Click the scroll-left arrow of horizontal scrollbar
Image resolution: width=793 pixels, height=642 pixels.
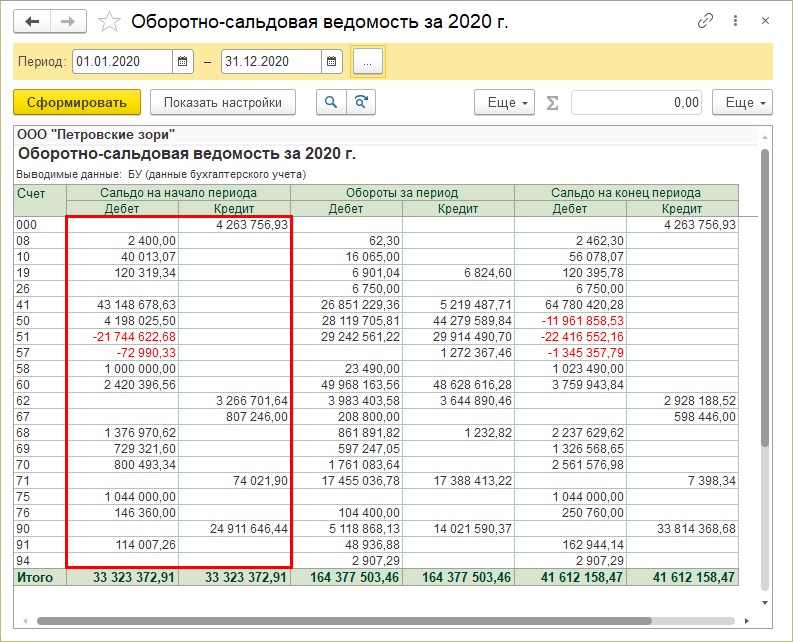coord(25,621)
